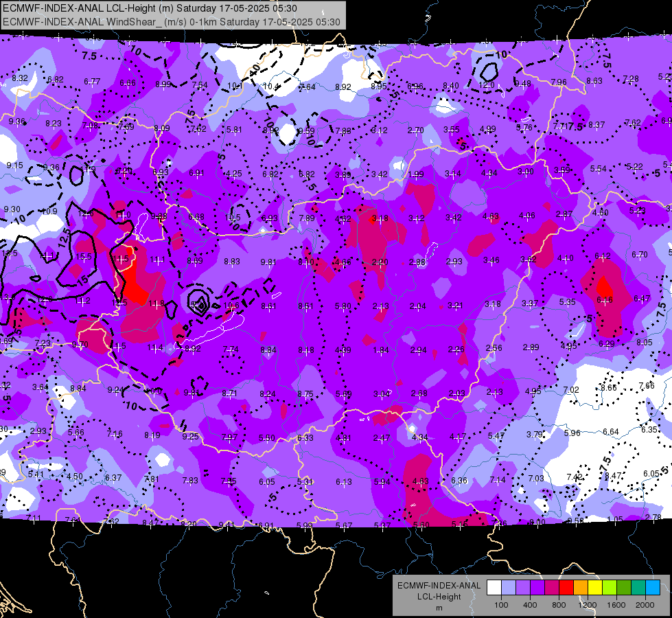Click the grid value 1.99
Viewport: 672px width, 618px height.
pyautogui.click(x=416, y=174)
